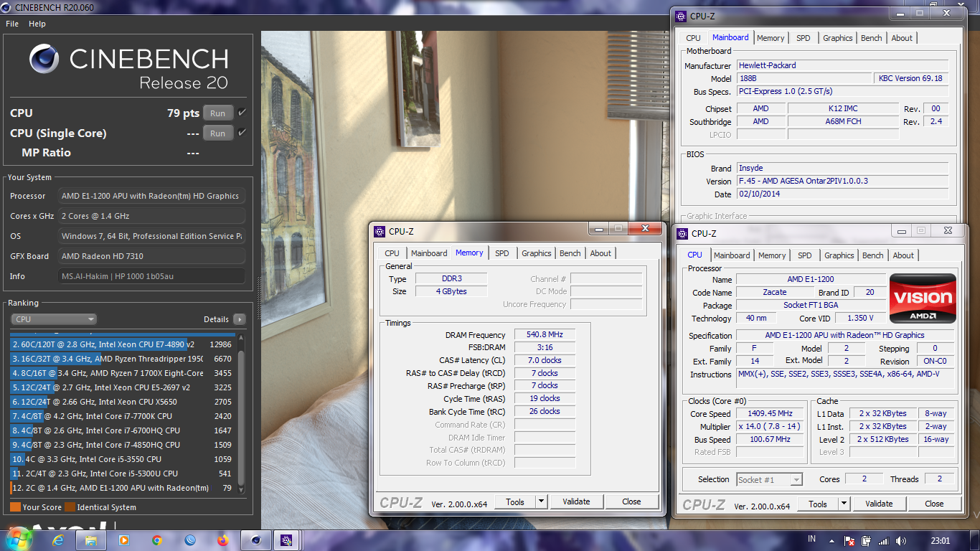Screen dimensions: 980x551
Task: Select the AMD Ryzen 7 1700X ranking row
Action: (x=122, y=373)
